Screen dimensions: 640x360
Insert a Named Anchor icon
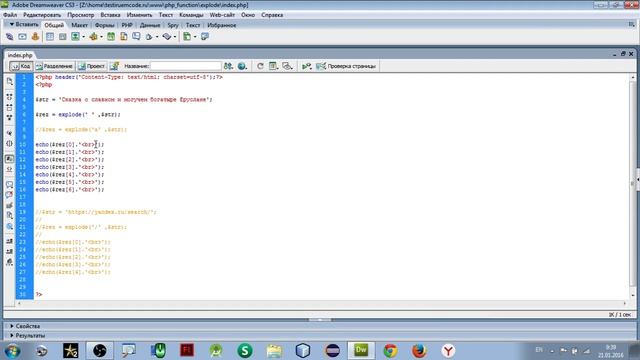pyautogui.click(x=36, y=37)
